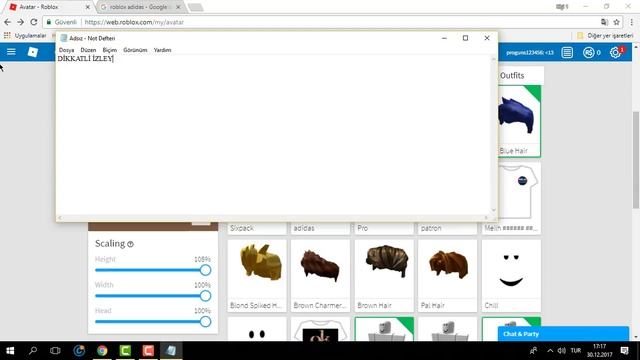This screenshot has width=640, height=360.
Task: Open Chrome from the taskbar
Action: pyautogui.click(x=102, y=351)
